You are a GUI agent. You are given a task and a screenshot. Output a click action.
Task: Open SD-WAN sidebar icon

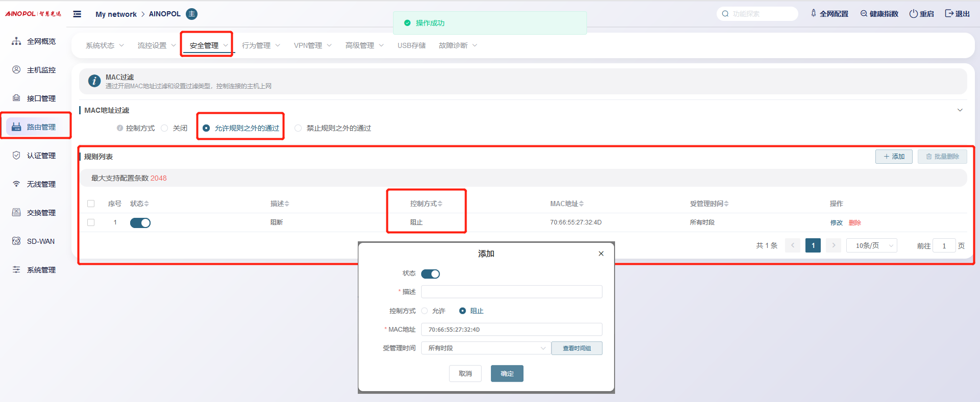click(x=16, y=241)
